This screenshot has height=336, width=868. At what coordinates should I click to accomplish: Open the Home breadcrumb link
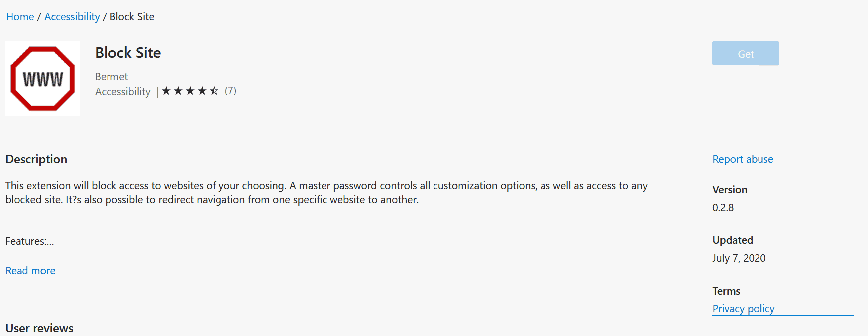20,17
